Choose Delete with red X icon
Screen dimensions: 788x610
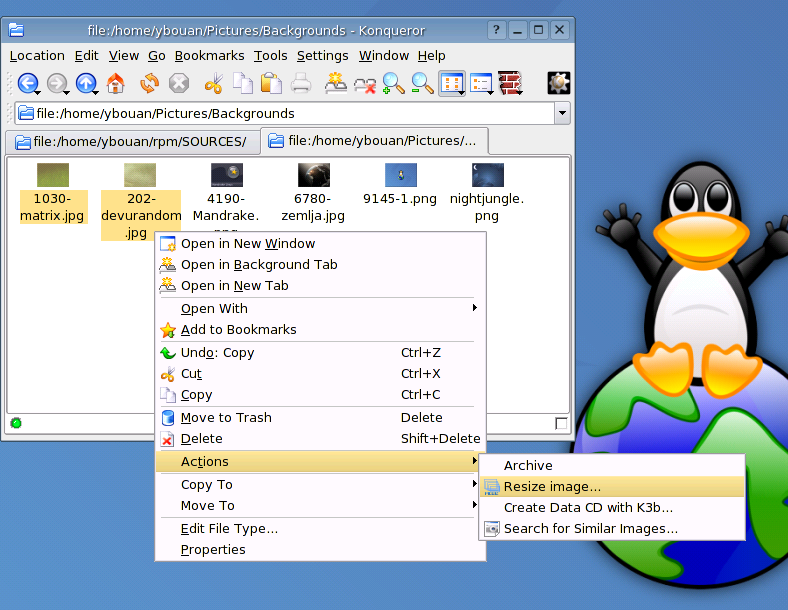[318, 439]
